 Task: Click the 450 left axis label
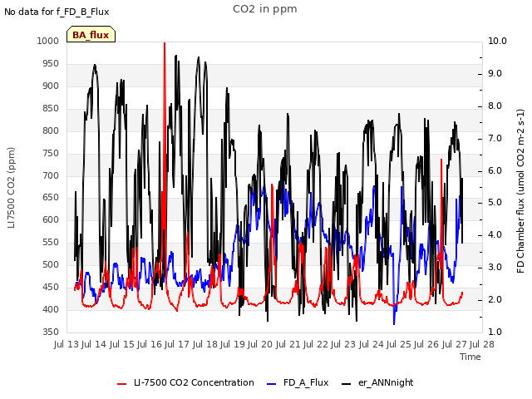(51, 287)
